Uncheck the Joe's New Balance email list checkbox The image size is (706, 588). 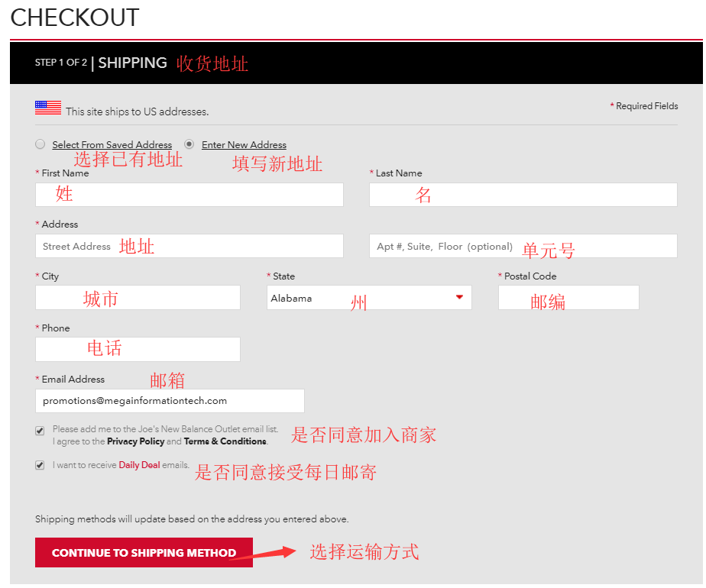(x=40, y=431)
